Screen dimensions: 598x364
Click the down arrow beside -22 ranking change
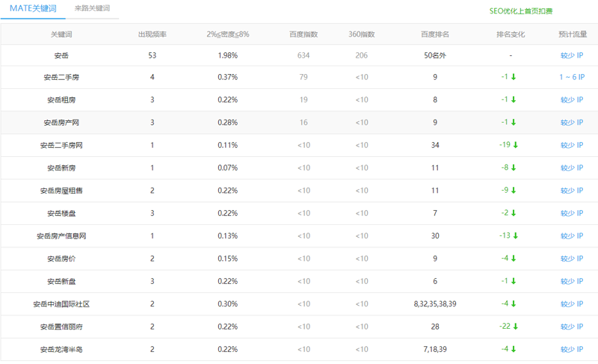pos(516,327)
